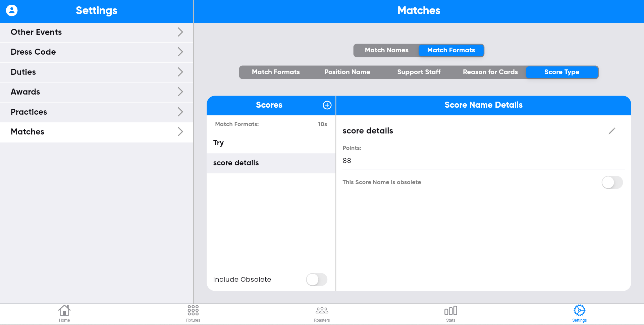The height and width of the screenshot is (325, 644).
Task: Open Stats from bottom navigation
Action: click(x=450, y=314)
